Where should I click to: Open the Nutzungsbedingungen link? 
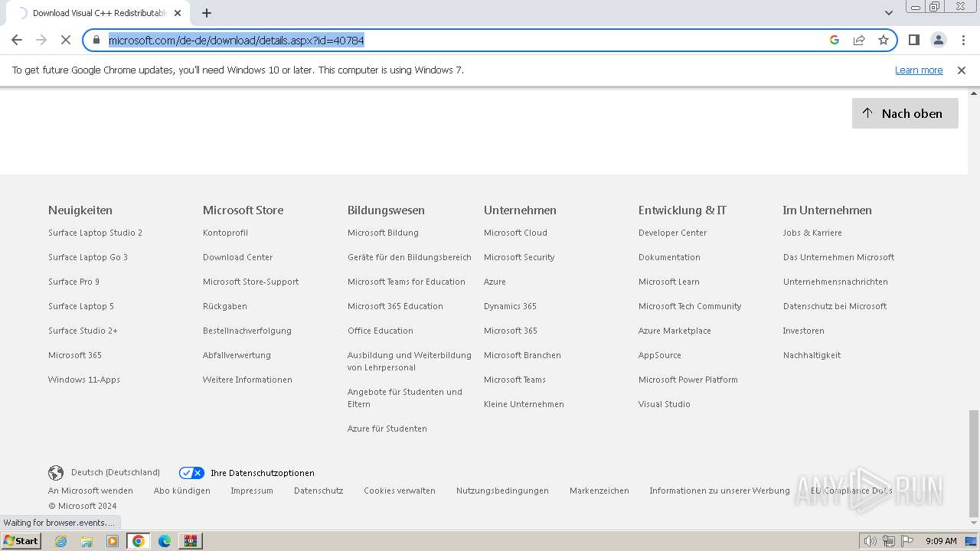coord(502,491)
